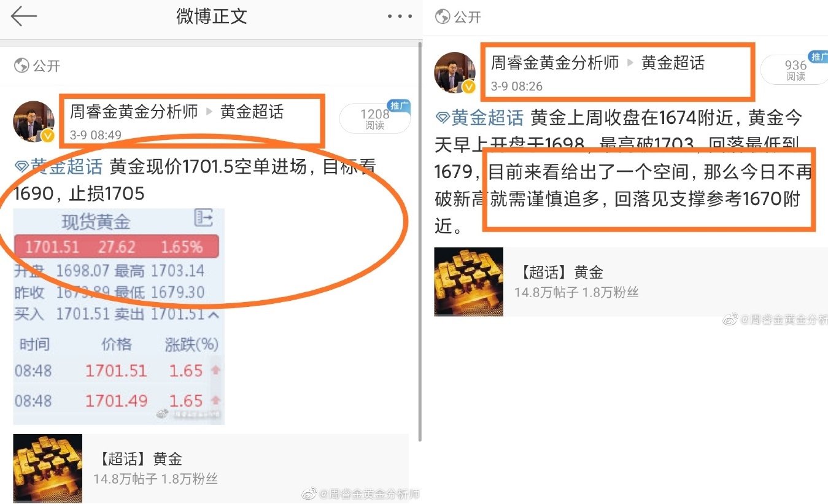Open the three-dot more options menu

[400, 17]
